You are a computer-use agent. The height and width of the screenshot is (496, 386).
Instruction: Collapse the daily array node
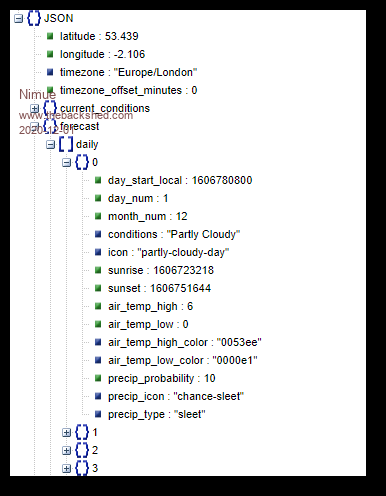50,144
